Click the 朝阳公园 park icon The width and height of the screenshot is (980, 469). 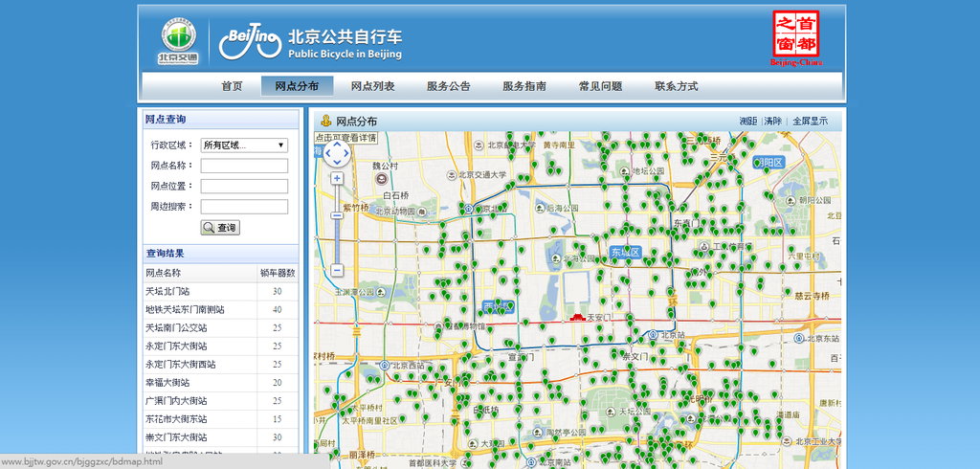pyautogui.click(x=790, y=200)
